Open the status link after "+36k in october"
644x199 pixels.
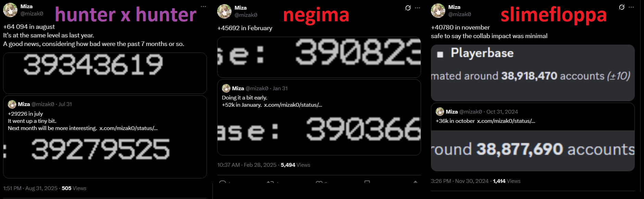[x=506, y=121]
